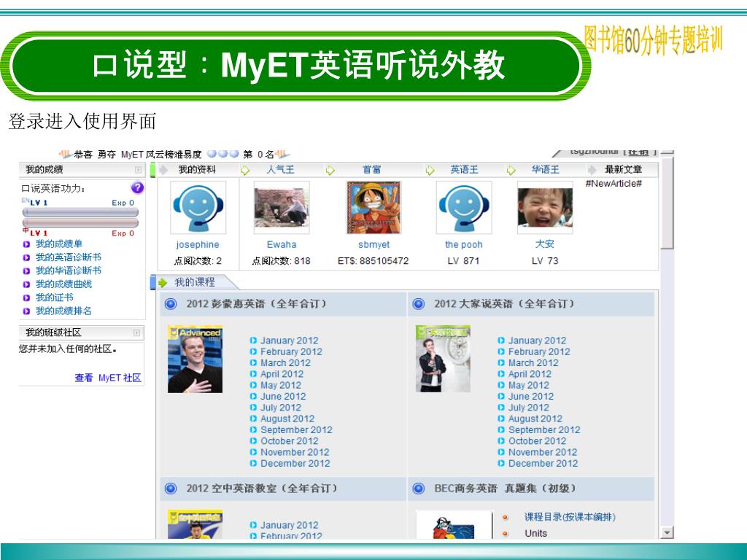Click the Units entry under BEC商务英语
Image resolution: width=747 pixels, height=560 pixels.
(x=536, y=533)
